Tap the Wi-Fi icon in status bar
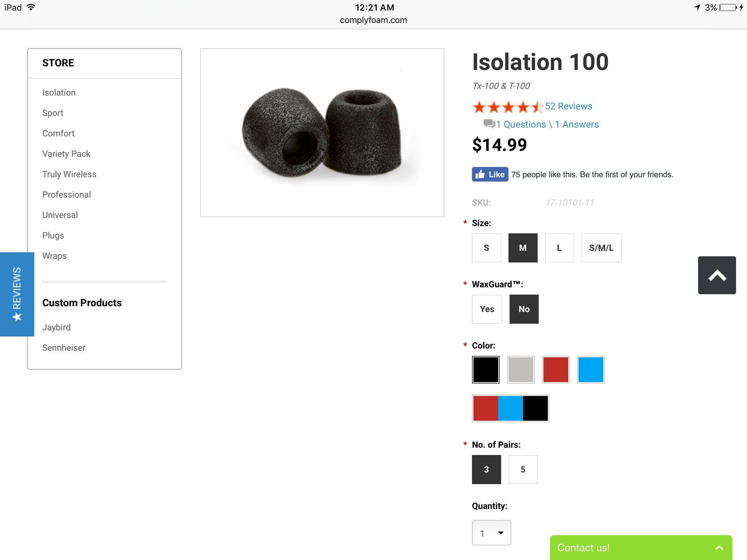 pos(31,7)
